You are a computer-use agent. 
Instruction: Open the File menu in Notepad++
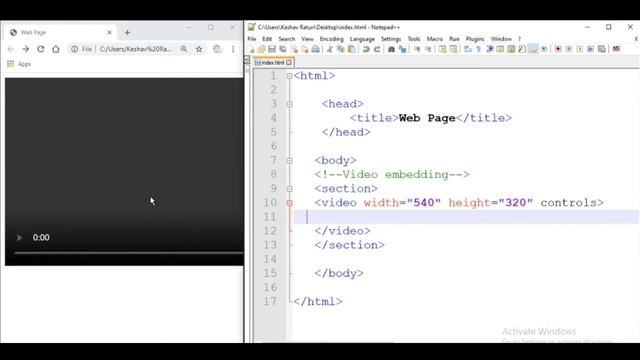252,39
